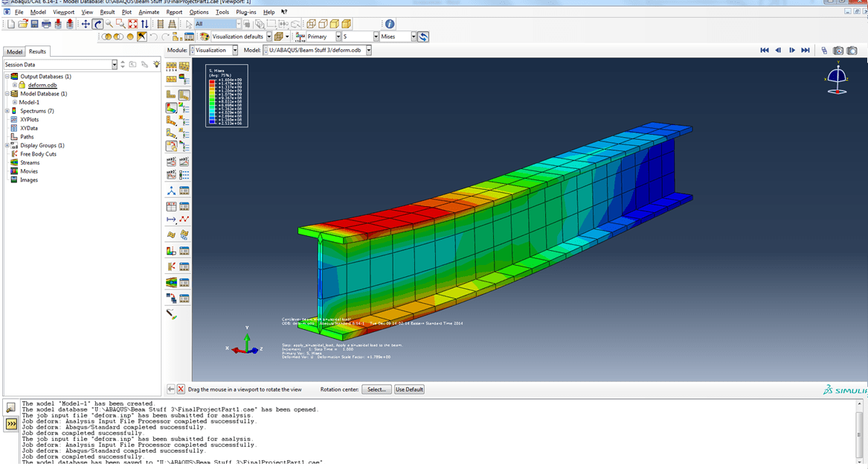
Task: Switch to the Model tab
Action: tap(14, 51)
